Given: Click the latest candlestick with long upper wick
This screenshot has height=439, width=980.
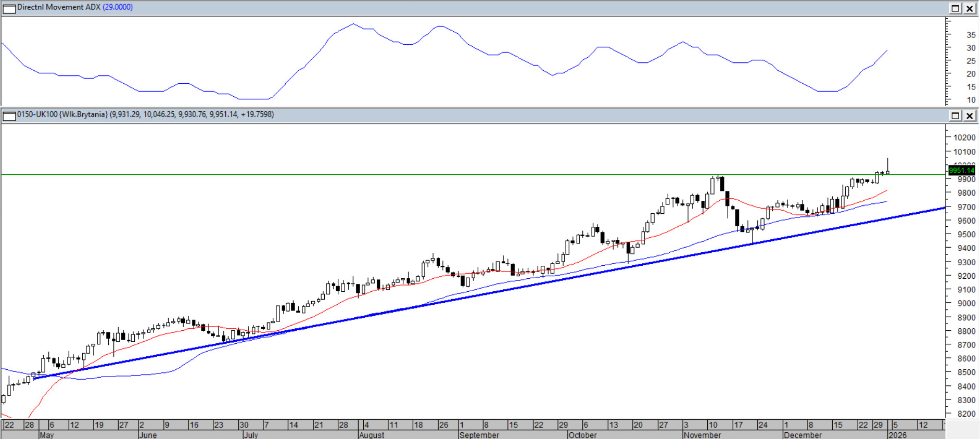Looking at the screenshot, I should 888,167.
